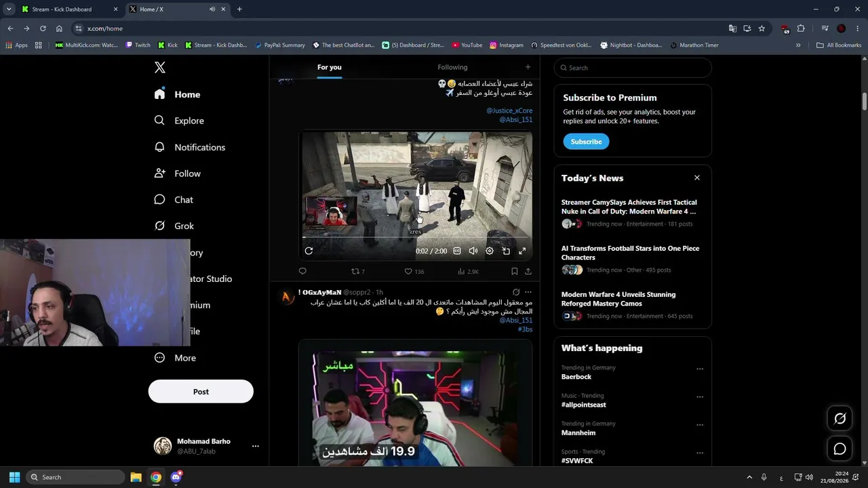Close the Today's News panel
868x488 pixels.
[x=696, y=178]
